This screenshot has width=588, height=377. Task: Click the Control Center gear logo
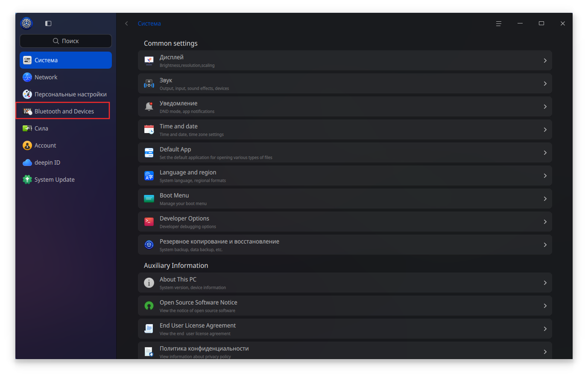[26, 23]
